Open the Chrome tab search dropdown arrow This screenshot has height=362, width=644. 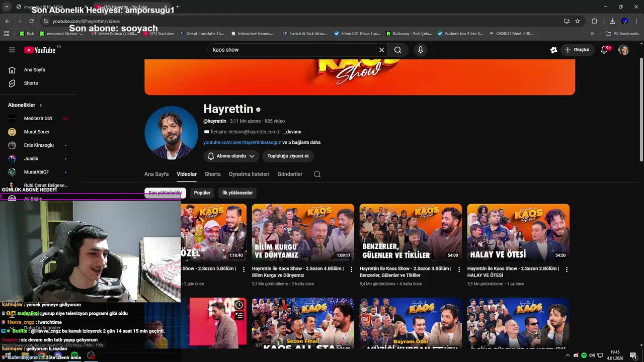7,7
